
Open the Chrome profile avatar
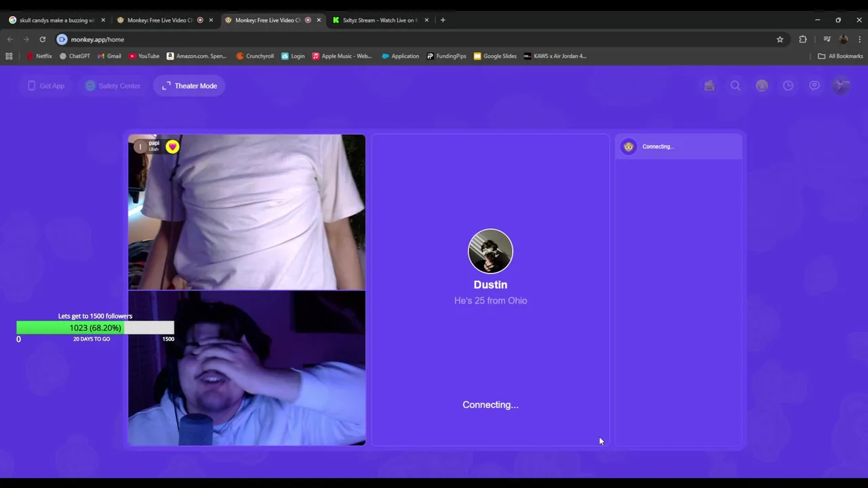pyautogui.click(x=844, y=39)
